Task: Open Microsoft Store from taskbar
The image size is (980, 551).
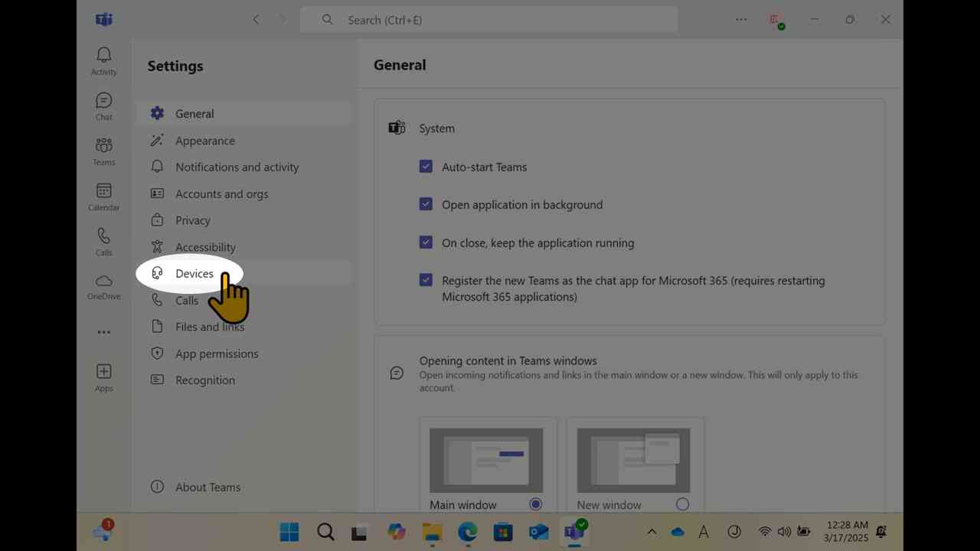Action: pos(503,532)
